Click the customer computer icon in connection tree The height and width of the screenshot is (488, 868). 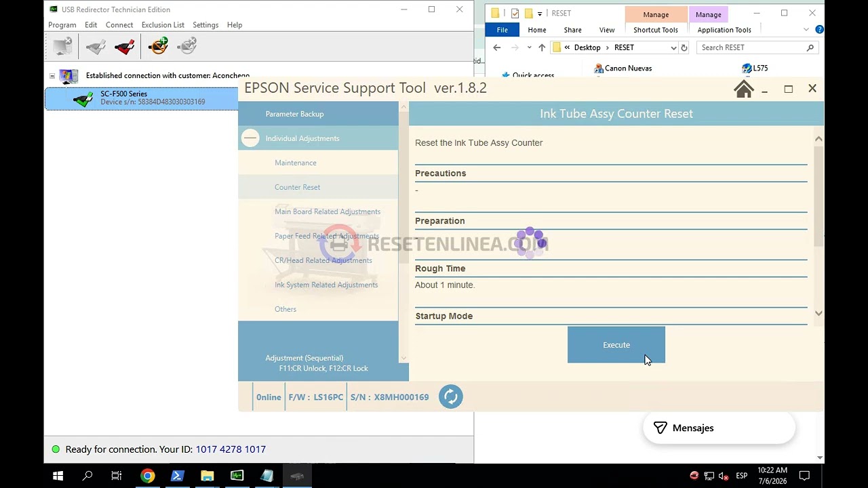[x=68, y=76]
